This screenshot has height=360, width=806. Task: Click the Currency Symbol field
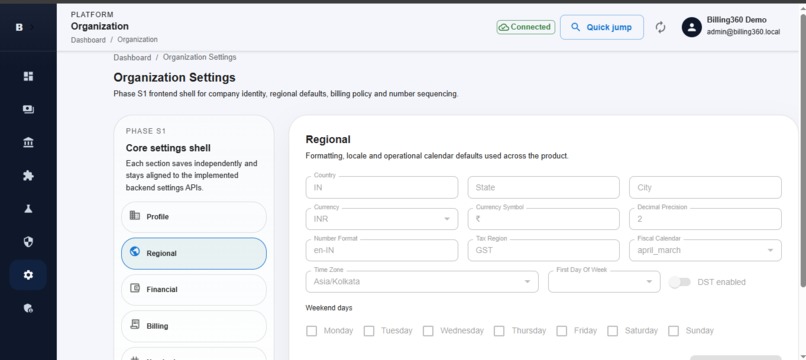[x=543, y=219]
